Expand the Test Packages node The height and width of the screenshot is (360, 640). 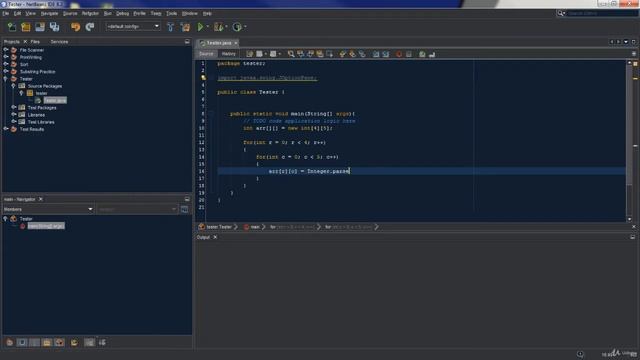(14, 107)
